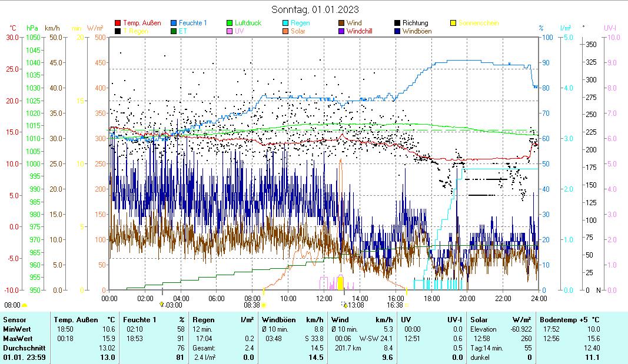Click the 01.01. 23:59 timestamp

coord(25,357)
